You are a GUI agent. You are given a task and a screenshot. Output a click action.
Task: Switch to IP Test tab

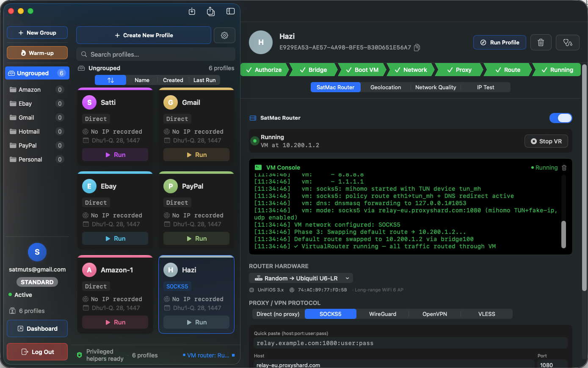click(486, 87)
